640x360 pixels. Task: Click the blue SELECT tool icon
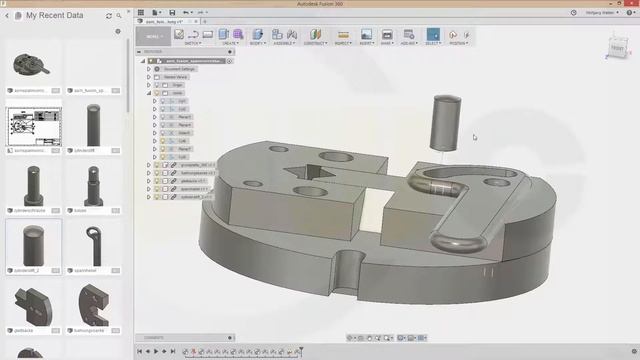pyautogui.click(x=433, y=34)
